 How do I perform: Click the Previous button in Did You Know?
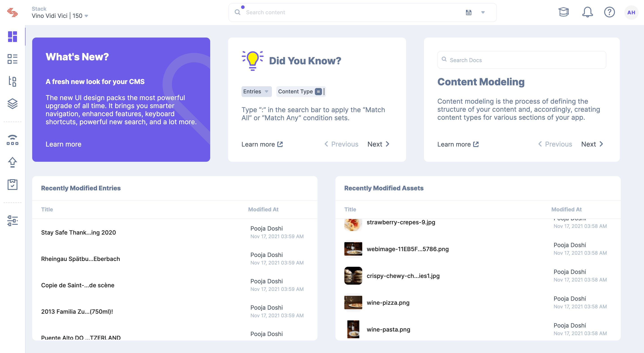click(341, 144)
